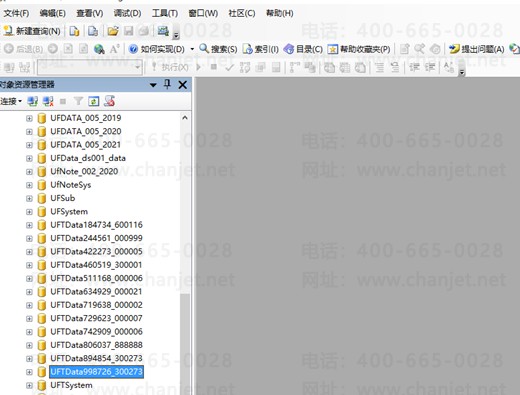Image resolution: width=520 pixels, height=395 pixels.
Task: Open the Connect (连接) dropdown
Action: 11,101
